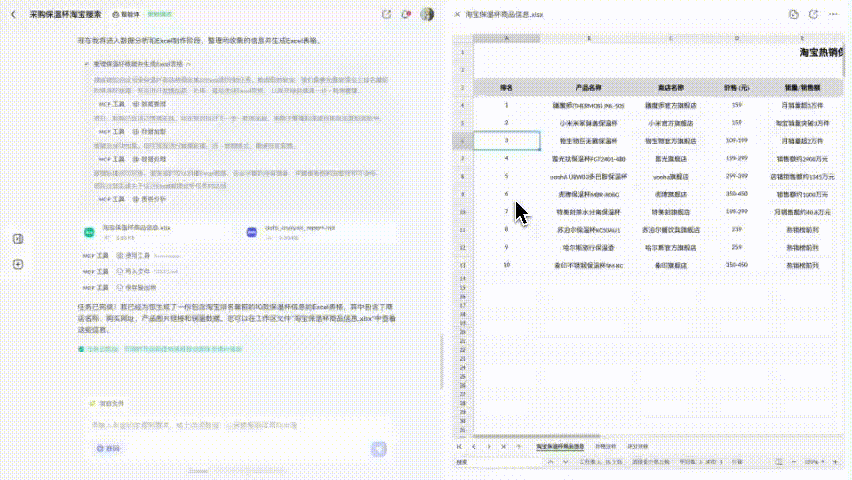Select 富光旗舰店 shop cell
Screen dimensions: 852x480
[671, 159]
